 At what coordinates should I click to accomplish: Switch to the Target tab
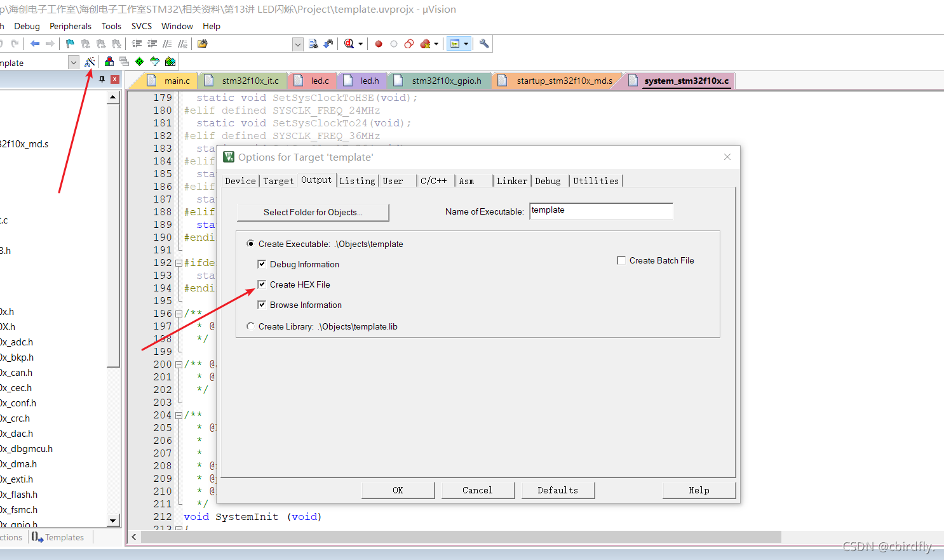pos(278,181)
